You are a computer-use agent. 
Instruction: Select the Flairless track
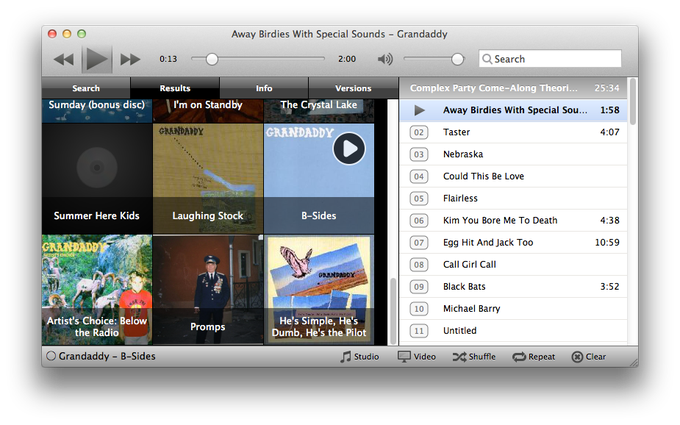[x=513, y=199]
